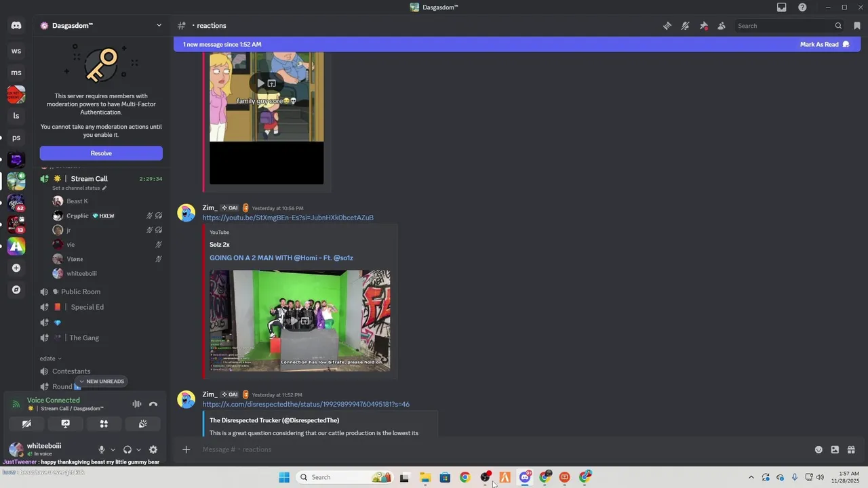Open the 'ps' server icon
The width and height of the screenshot is (868, 488).
click(16, 138)
